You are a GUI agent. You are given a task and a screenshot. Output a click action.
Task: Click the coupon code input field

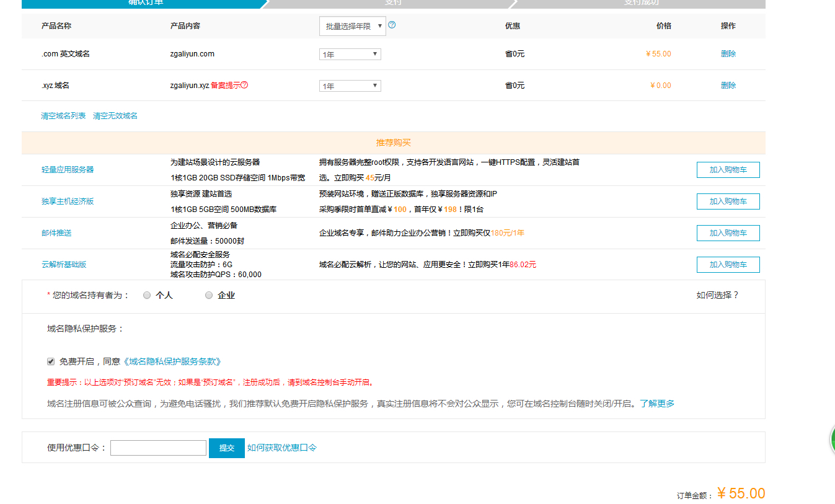pos(158,447)
